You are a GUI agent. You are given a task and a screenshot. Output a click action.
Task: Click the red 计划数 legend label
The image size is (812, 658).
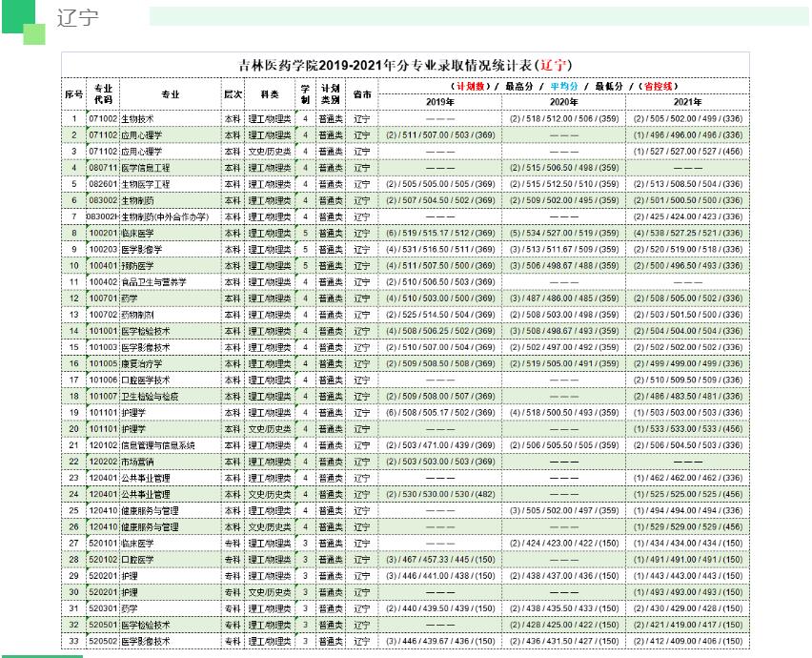point(470,87)
